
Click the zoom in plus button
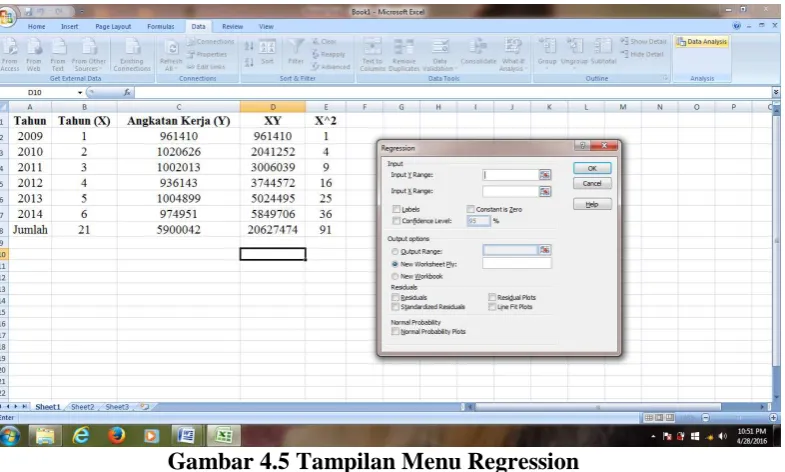coord(773,417)
